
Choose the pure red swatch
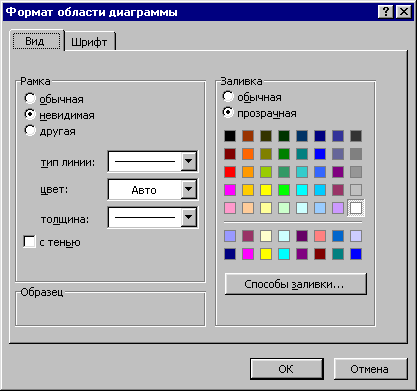tap(230, 172)
